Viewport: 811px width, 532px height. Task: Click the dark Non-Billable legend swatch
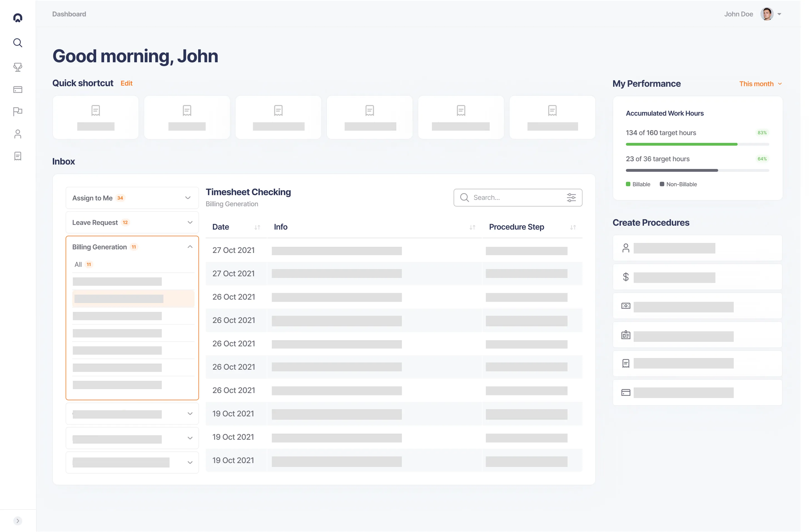click(662, 184)
